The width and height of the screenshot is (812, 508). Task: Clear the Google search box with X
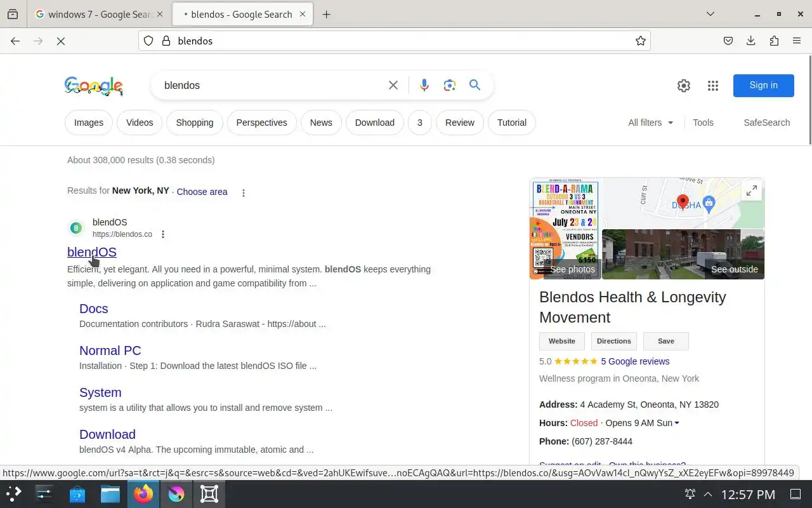click(393, 85)
